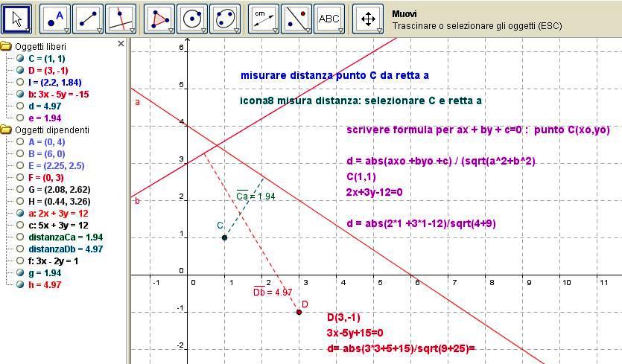The width and height of the screenshot is (622, 364).
Task: Select the 'Db = 4.97' distance label
Action: (x=273, y=292)
